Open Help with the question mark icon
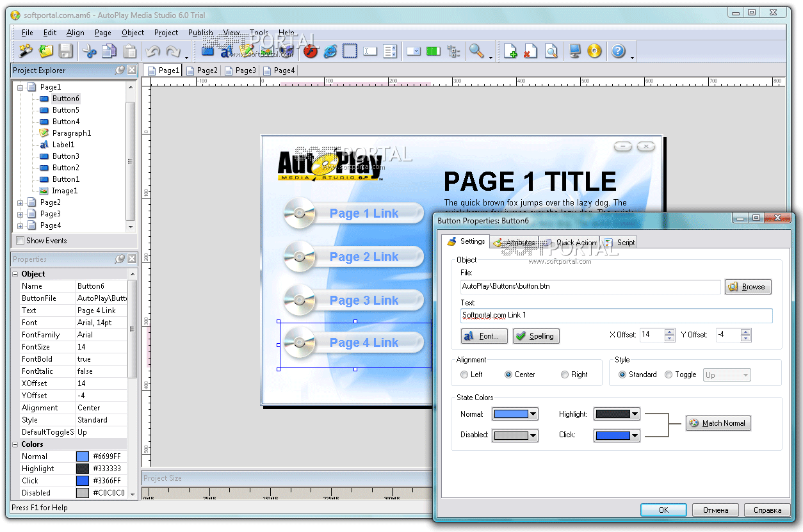 (618, 51)
